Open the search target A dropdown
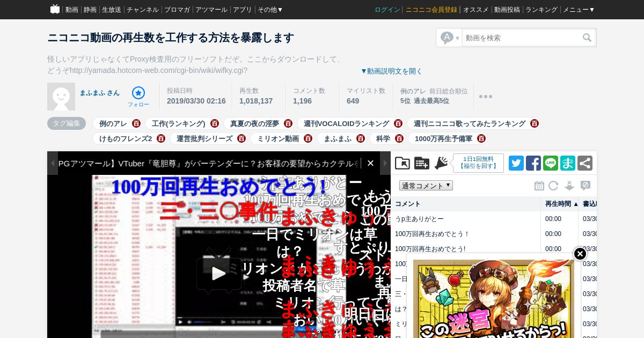This screenshot has height=338, width=644. [x=450, y=38]
